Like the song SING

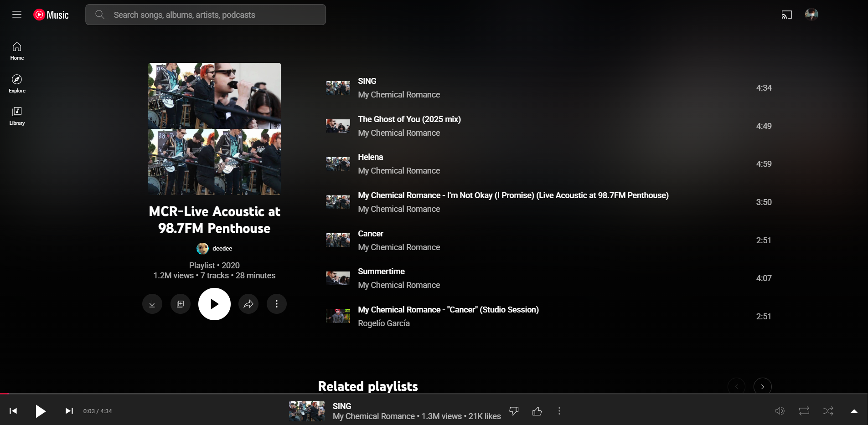(x=537, y=411)
